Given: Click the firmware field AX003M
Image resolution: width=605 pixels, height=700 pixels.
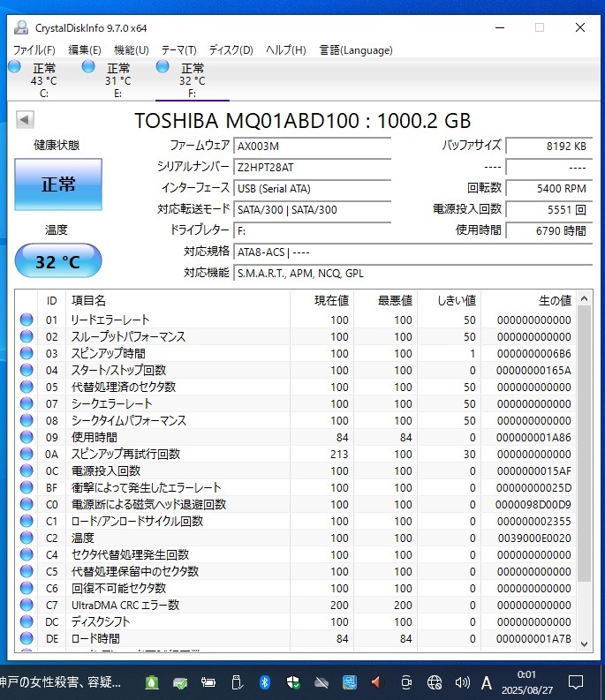Looking at the screenshot, I should (313, 146).
